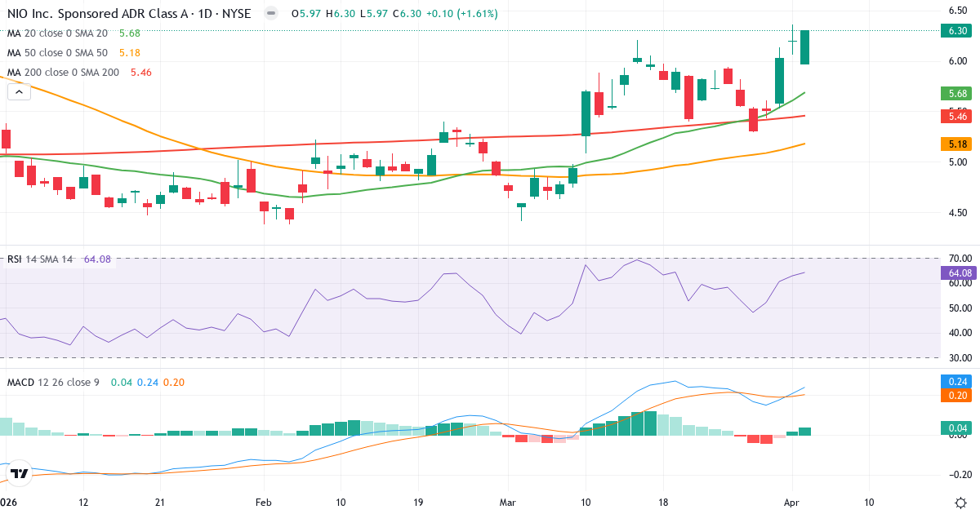Open chart settings with the gear icon
The height and width of the screenshot is (514, 980).
pos(962,503)
